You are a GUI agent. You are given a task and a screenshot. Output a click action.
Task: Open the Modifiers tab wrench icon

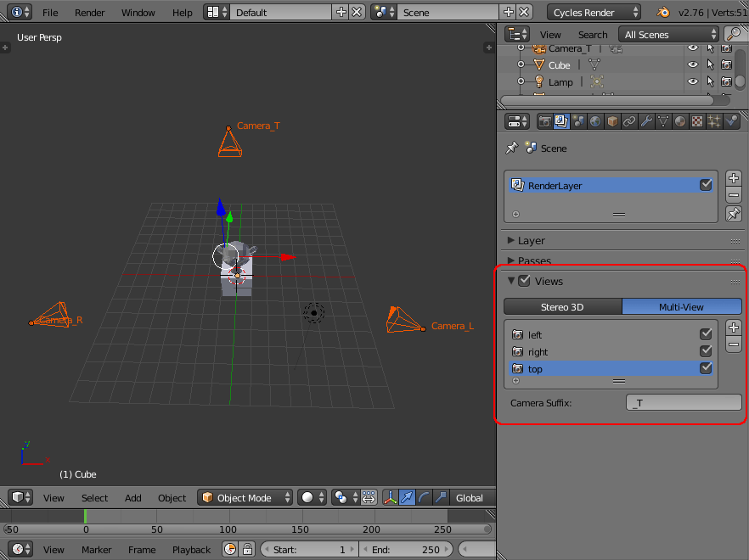[x=646, y=121]
